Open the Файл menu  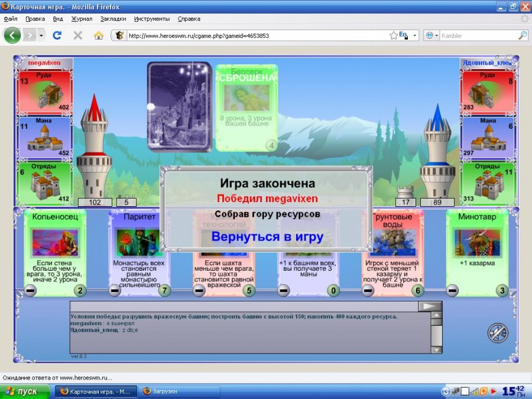pyautogui.click(x=11, y=19)
